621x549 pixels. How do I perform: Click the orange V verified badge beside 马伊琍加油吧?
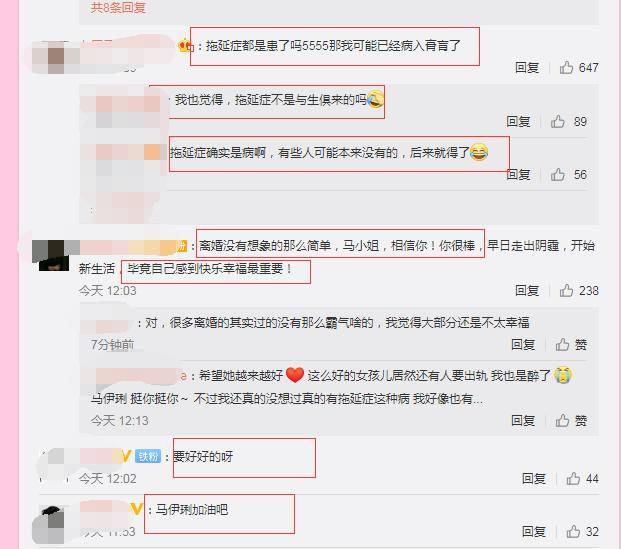(x=136, y=509)
